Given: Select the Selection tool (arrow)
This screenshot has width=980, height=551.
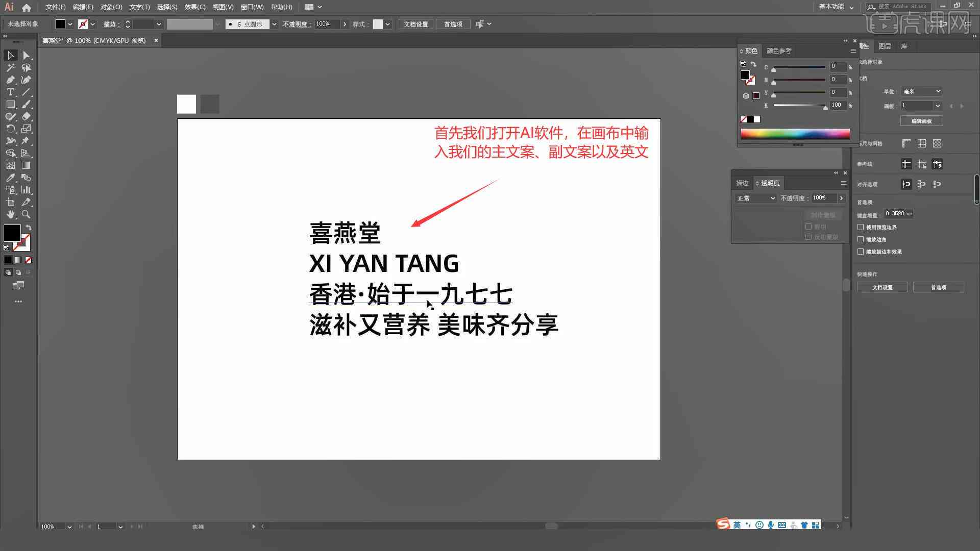Looking at the screenshot, I should click(x=10, y=55).
